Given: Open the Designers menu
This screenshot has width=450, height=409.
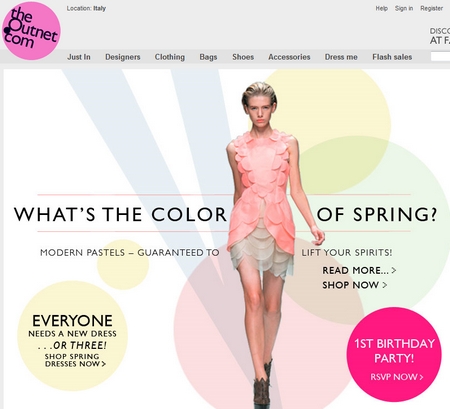Looking at the screenshot, I should (x=123, y=57).
